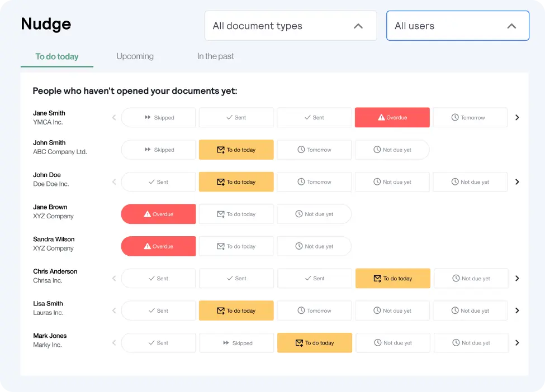Click the Overdue badge in Jane Brown's row
The height and width of the screenshot is (392, 545).
(158, 214)
